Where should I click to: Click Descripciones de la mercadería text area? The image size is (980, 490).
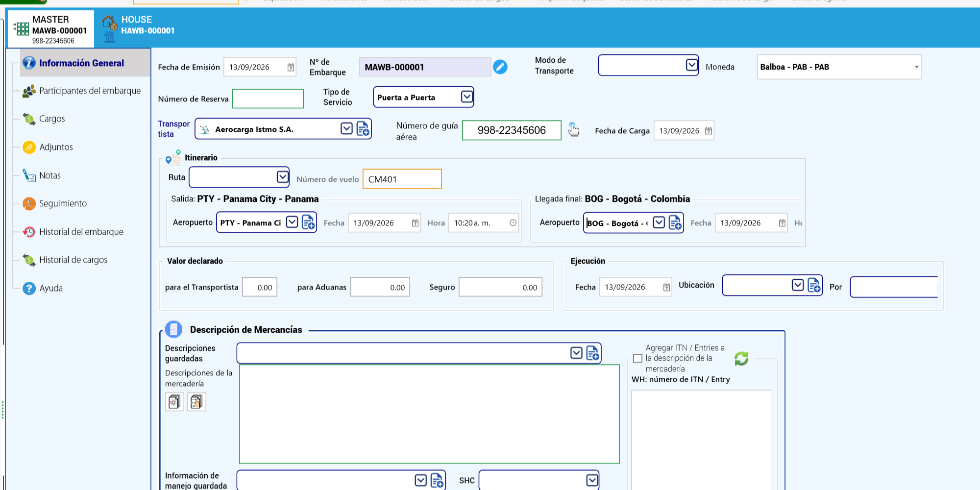click(429, 414)
